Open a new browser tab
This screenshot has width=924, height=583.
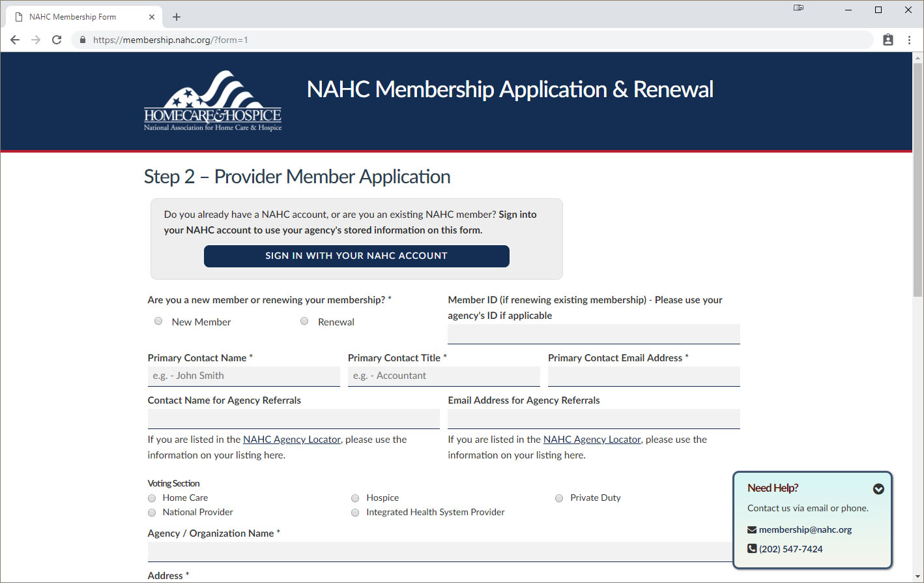pos(177,17)
